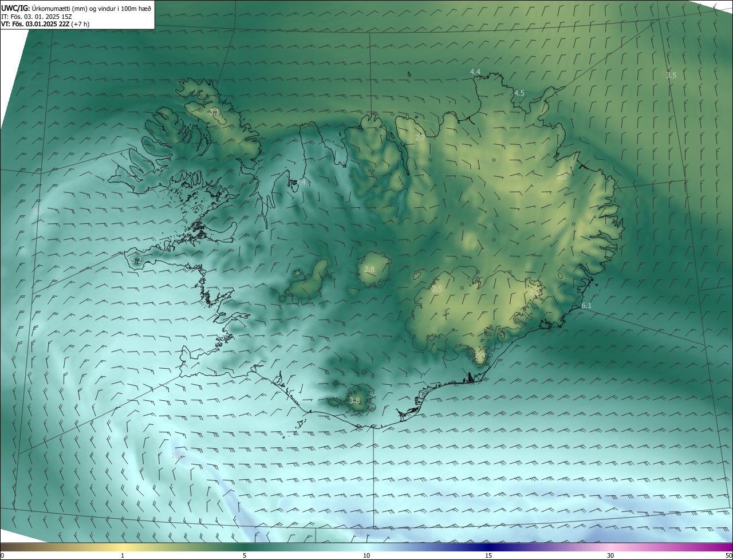Screen dimensions: 733x560
Task: Click the 6.1 value label on the southeast coast
Action: pyautogui.click(x=586, y=306)
